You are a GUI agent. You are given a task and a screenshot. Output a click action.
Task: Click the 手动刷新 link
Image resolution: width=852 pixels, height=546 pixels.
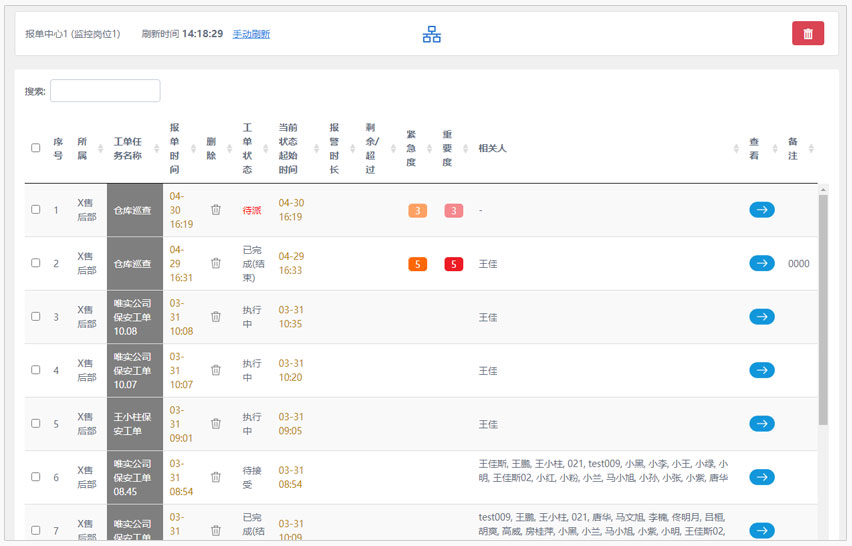tap(251, 34)
